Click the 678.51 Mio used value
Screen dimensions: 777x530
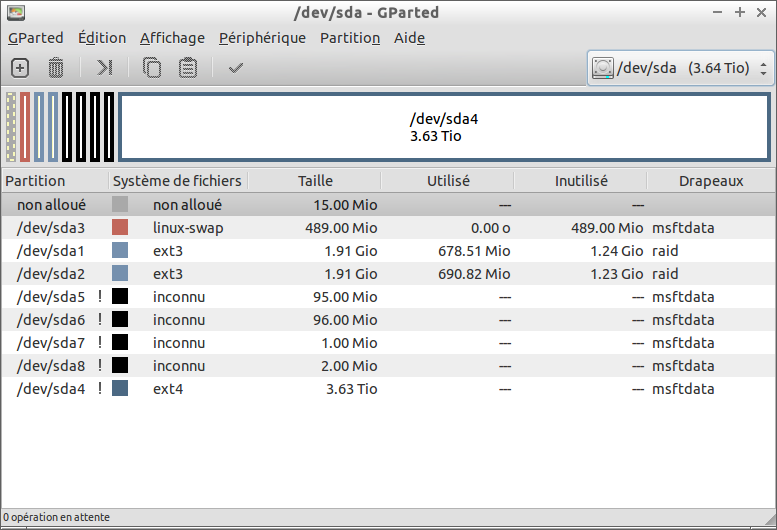pyautogui.click(x=474, y=251)
